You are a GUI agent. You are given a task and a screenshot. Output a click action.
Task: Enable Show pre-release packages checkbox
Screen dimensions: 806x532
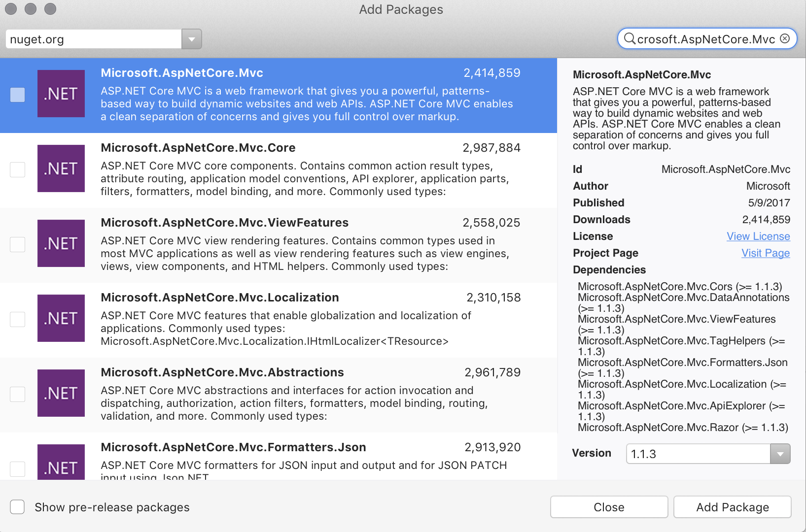tap(17, 507)
